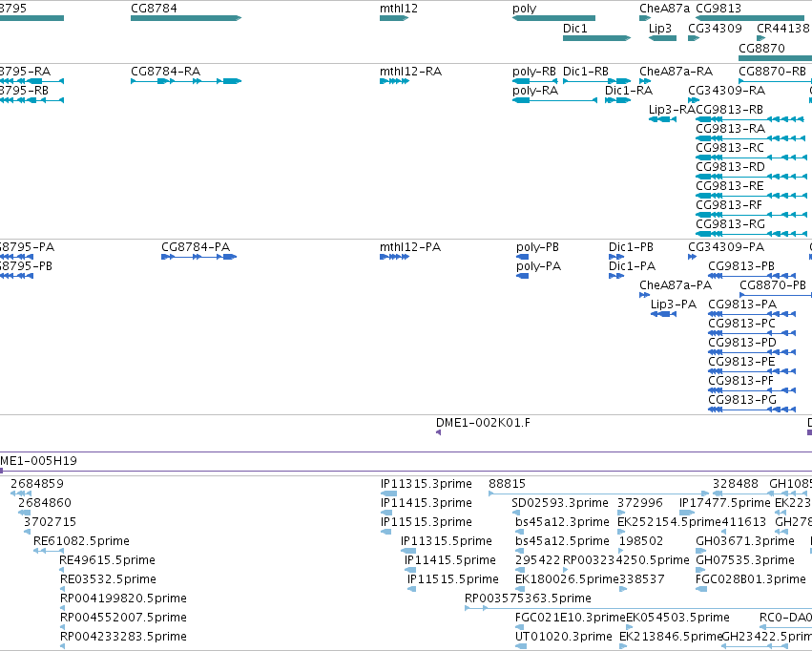812x651 pixels.
Task: Click transcript poly-RA
Action: [x=554, y=100]
